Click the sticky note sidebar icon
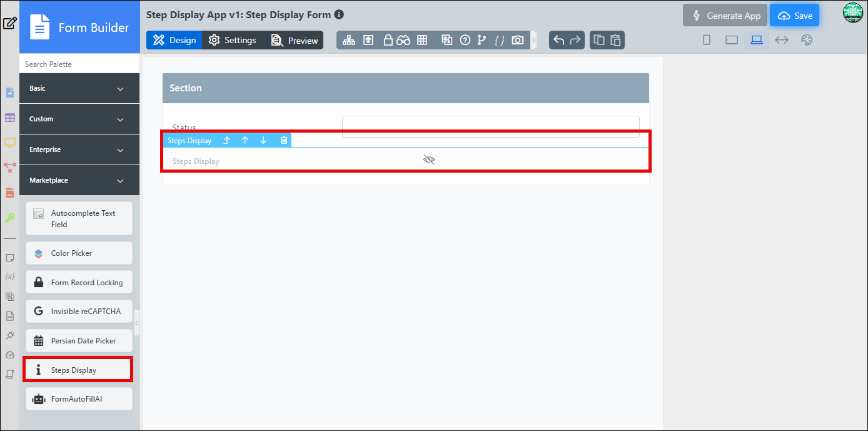This screenshot has width=868, height=431. 9,258
